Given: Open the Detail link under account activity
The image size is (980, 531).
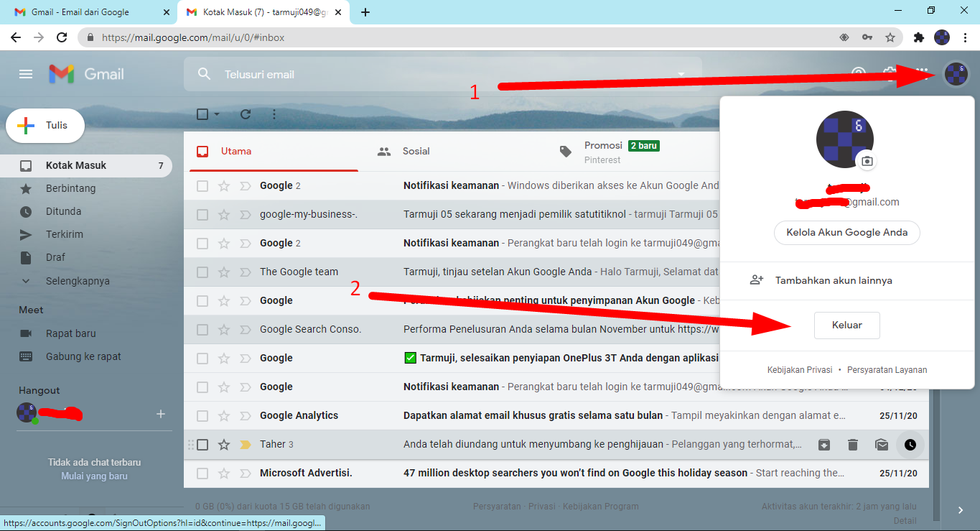Looking at the screenshot, I should click(x=905, y=521).
